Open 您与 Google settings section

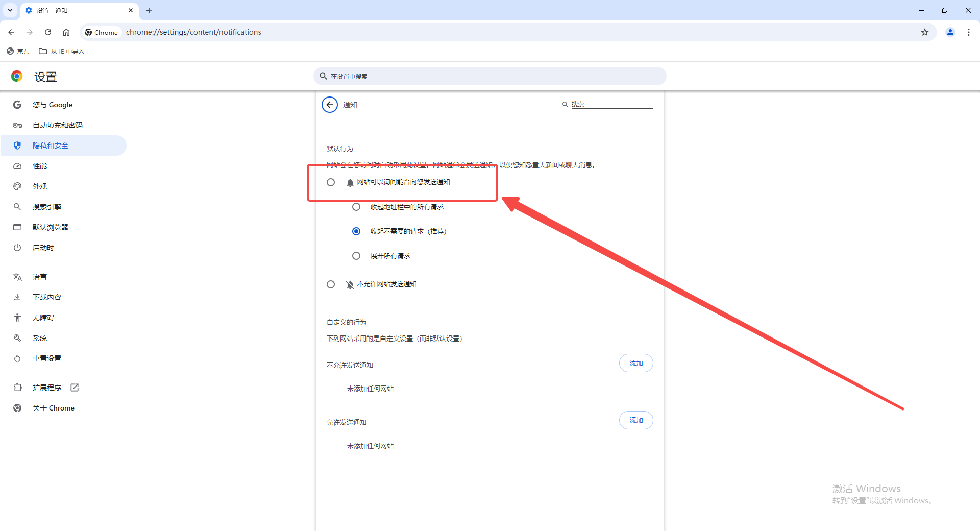[64, 105]
